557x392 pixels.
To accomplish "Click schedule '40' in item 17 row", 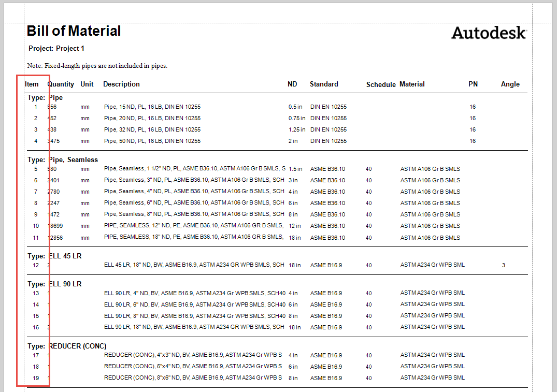I will click(x=369, y=355).
